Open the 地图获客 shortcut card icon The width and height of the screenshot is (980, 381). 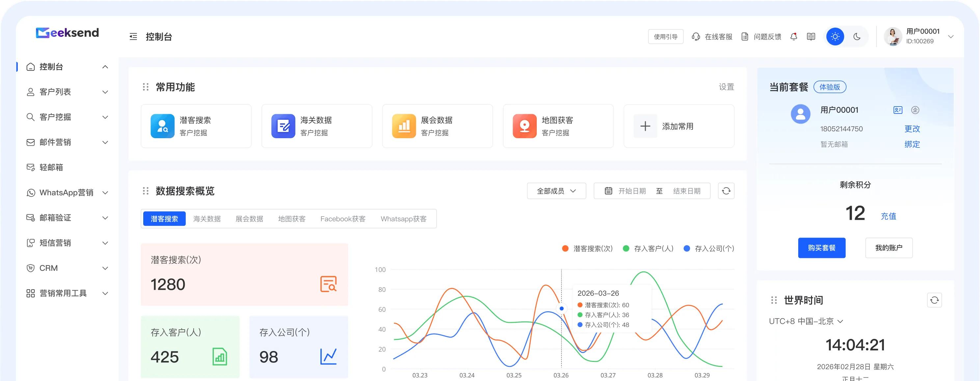point(524,126)
